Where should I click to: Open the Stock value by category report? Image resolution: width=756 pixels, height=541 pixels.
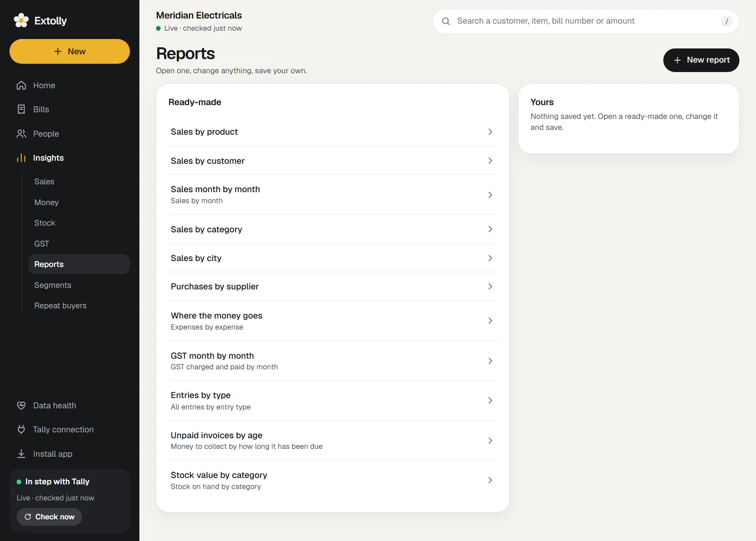pyautogui.click(x=333, y=480)
